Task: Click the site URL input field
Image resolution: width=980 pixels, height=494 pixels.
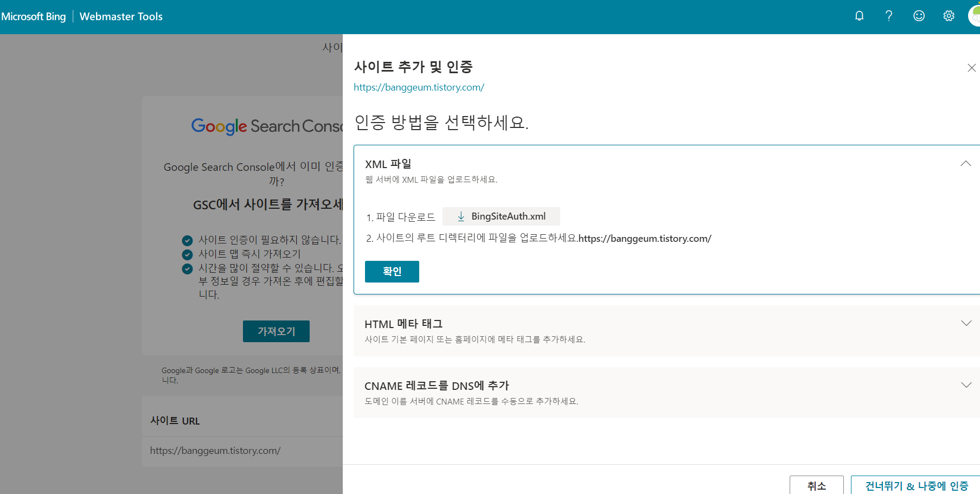Action: 242,451
